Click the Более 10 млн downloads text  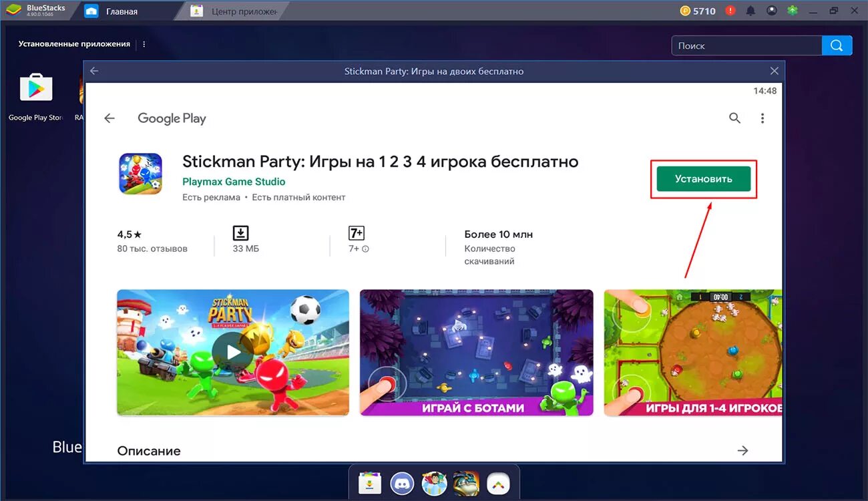pyautogui.click(x=499, y=234)
